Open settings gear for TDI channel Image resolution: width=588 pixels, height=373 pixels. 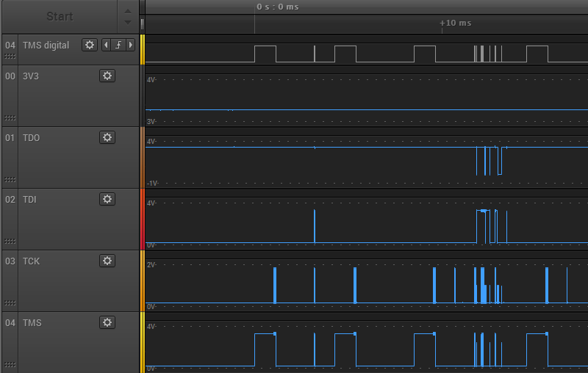107,199
